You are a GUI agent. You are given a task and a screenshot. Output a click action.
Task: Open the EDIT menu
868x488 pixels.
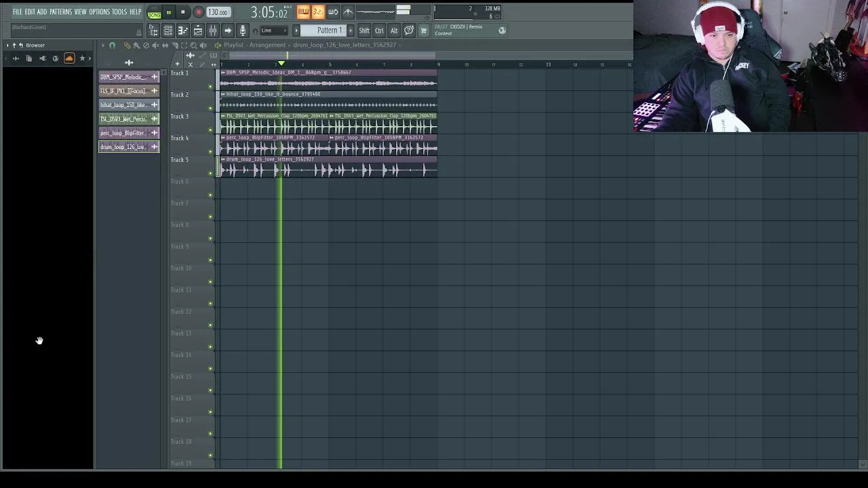(x=30, y=12)
